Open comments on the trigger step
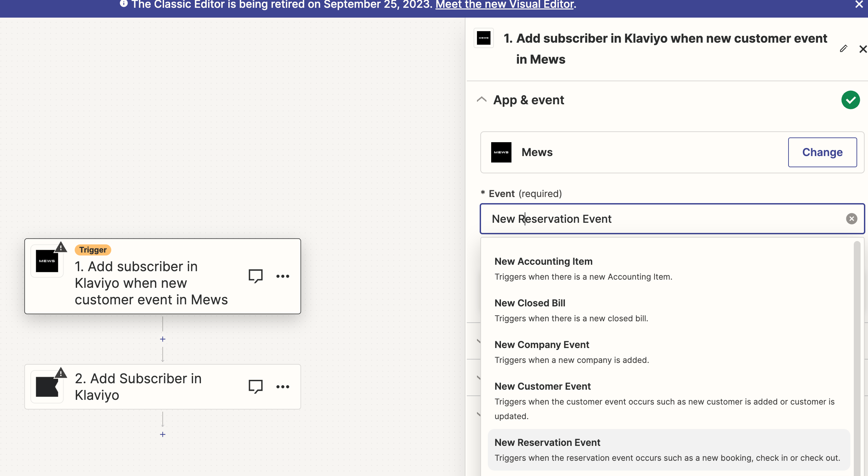The image size is (868, 476). pos(255,276)
